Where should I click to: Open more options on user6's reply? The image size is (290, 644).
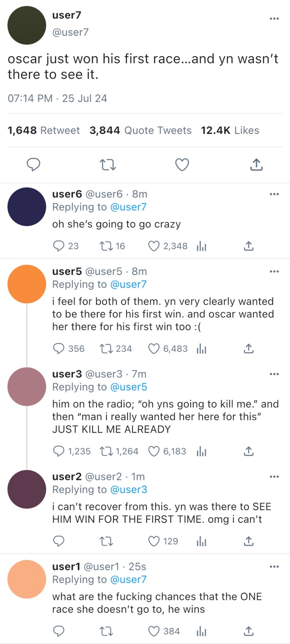point(274,194)
